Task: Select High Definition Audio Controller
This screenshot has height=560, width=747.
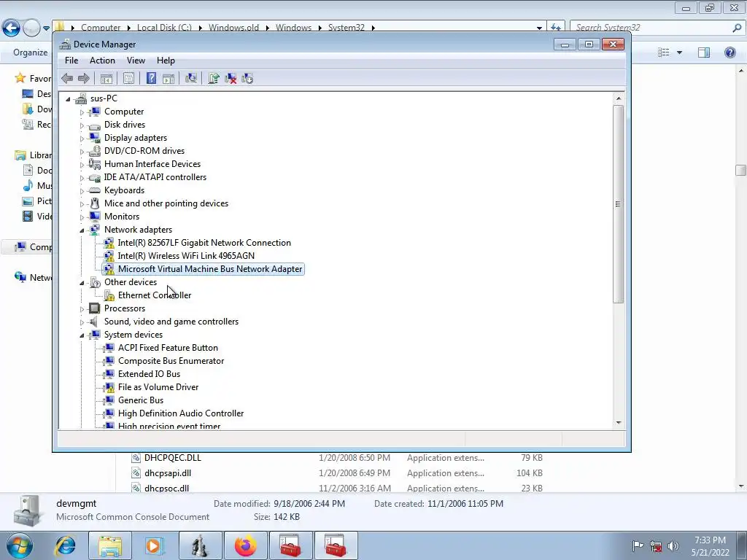Action: pyautogui.click(x=181, y=413)
